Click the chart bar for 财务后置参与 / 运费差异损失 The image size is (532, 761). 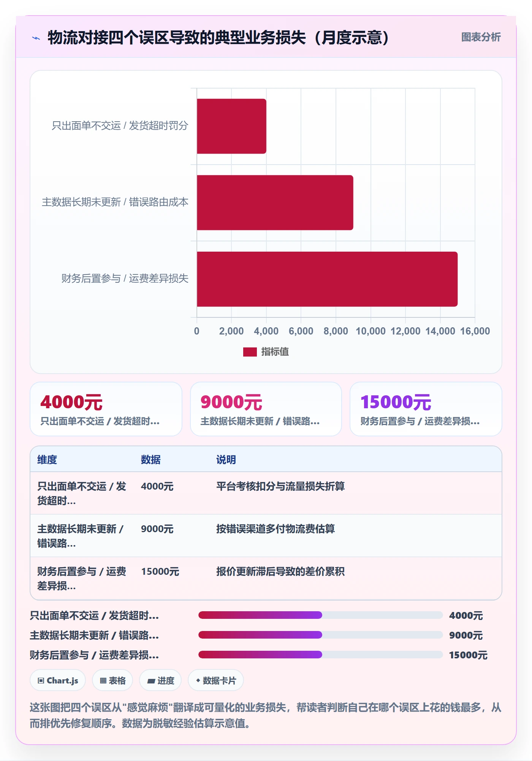click(327, 279)
